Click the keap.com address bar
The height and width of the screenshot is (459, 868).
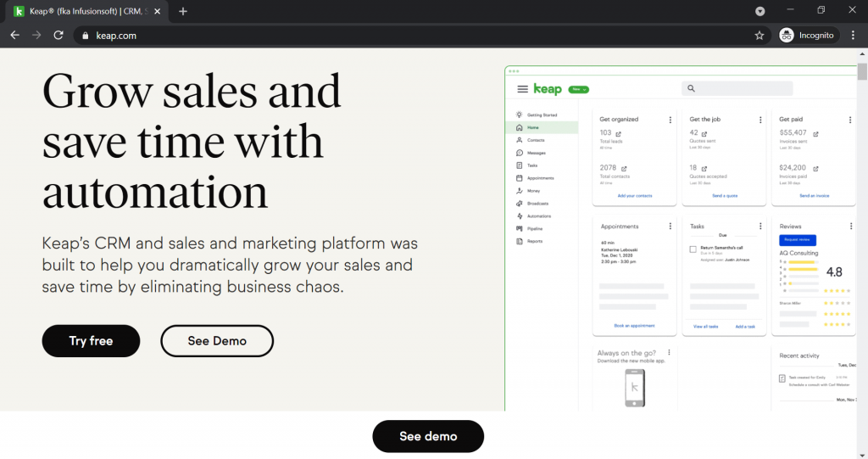420,36
